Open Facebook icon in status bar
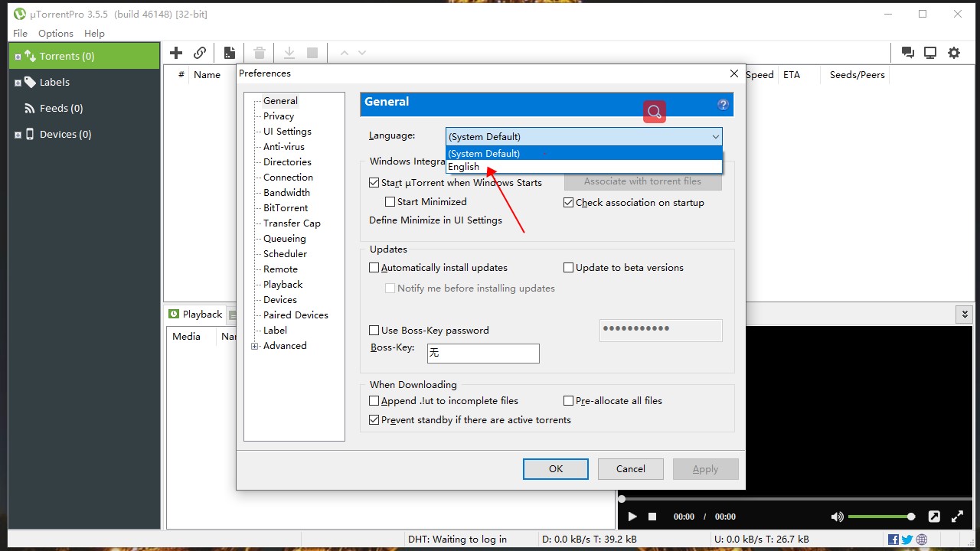This screenshot has height=551, width=980. [x=893, y=540]
